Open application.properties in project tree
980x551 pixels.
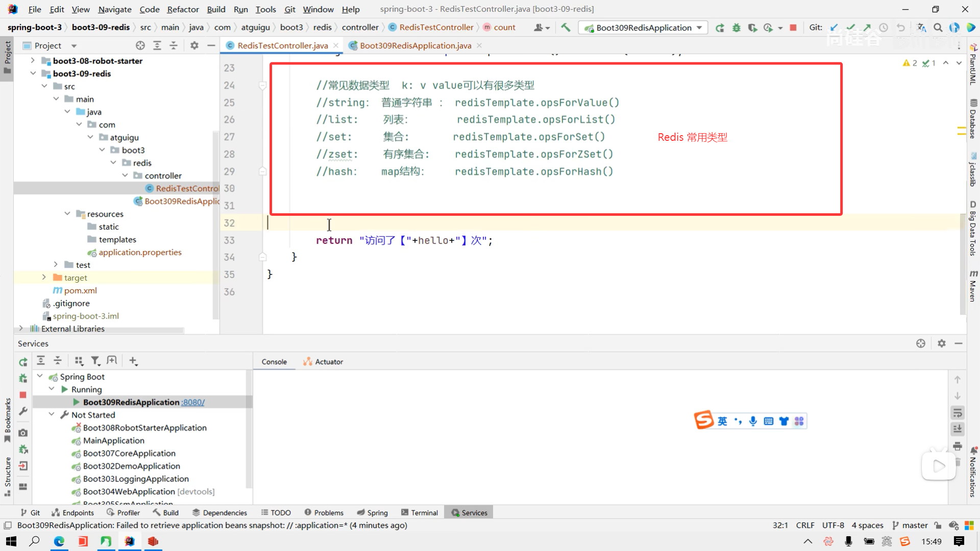140,252
